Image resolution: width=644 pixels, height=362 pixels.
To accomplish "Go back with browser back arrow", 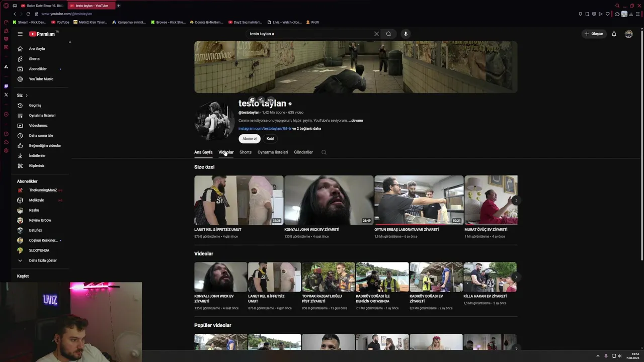I will click(x=15, y=14).
